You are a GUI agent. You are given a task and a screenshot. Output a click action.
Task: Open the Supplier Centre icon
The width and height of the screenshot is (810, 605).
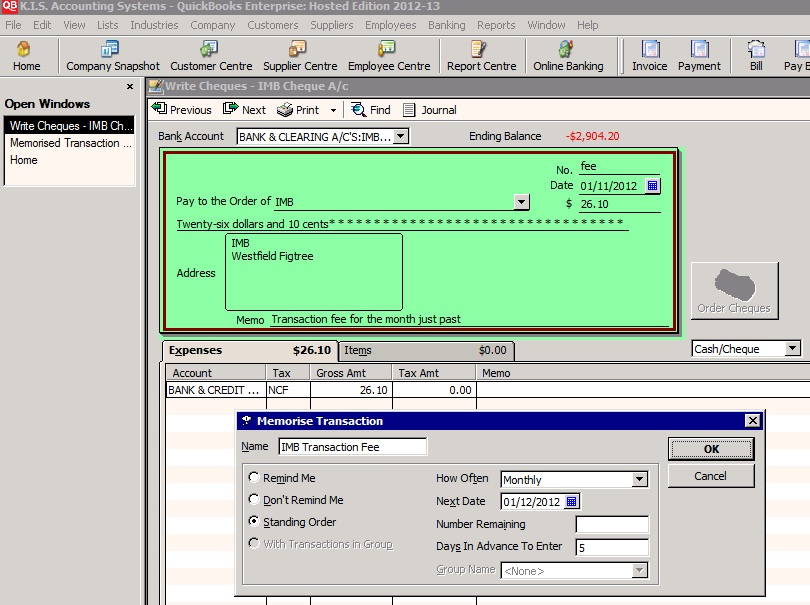pos(300,56)
